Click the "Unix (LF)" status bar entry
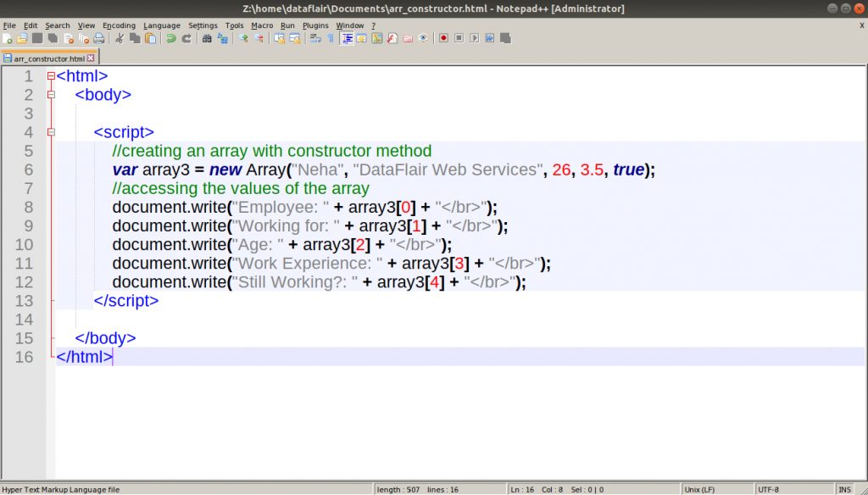 click(x=699, y=489)
